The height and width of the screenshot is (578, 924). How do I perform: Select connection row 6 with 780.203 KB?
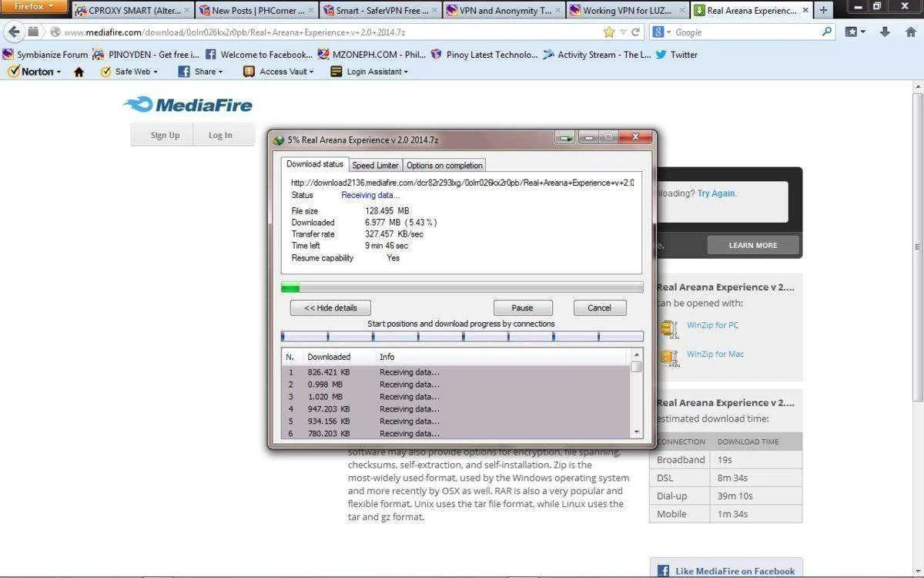456,434
